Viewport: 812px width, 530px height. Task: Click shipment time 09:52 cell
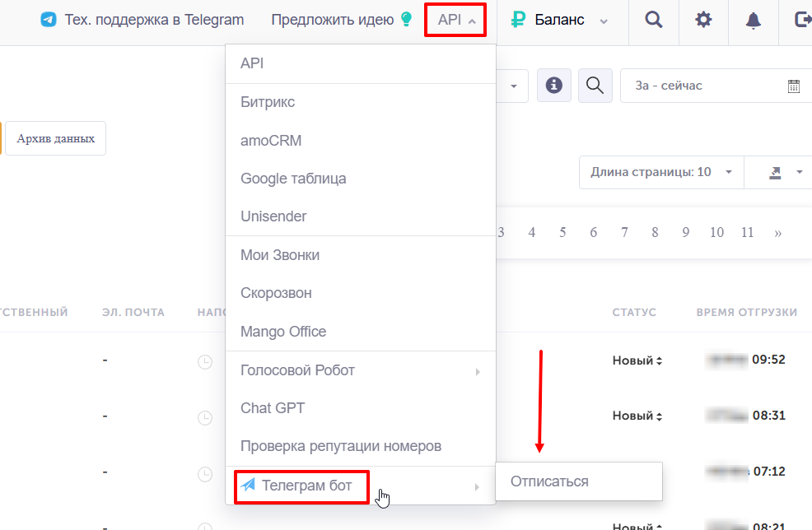746,360
